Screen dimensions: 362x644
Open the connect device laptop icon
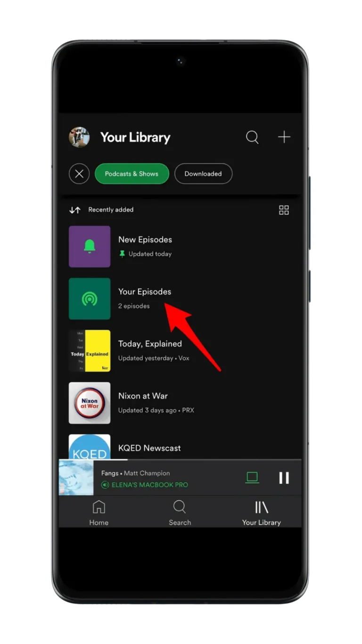pyautogui.click(x=252, y=477)
